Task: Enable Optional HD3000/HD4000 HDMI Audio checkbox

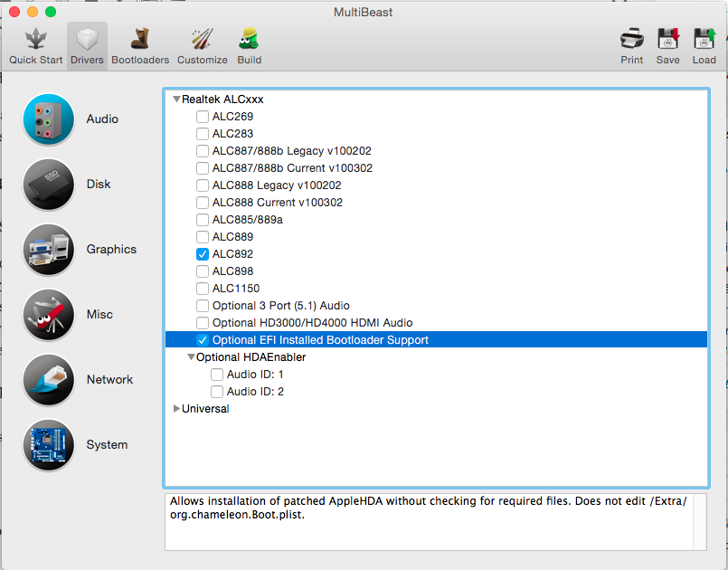Action: 203,323
